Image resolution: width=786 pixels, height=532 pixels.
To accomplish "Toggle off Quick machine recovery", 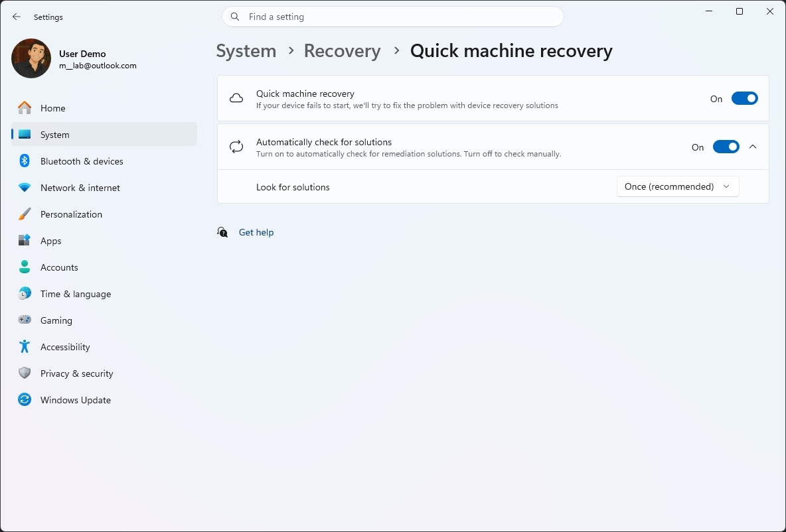I will [x=744, y=98].
